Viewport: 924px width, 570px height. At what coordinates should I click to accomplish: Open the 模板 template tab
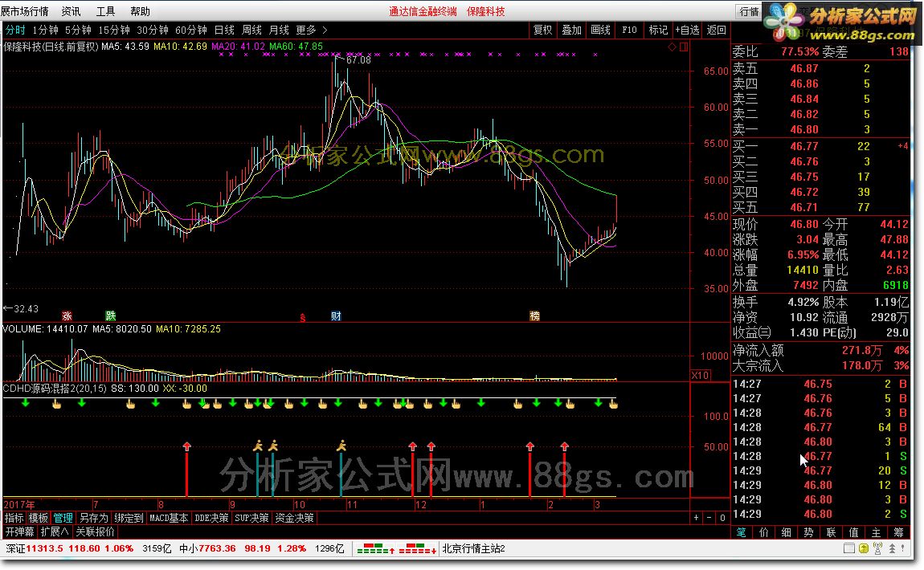click(39, 518)
